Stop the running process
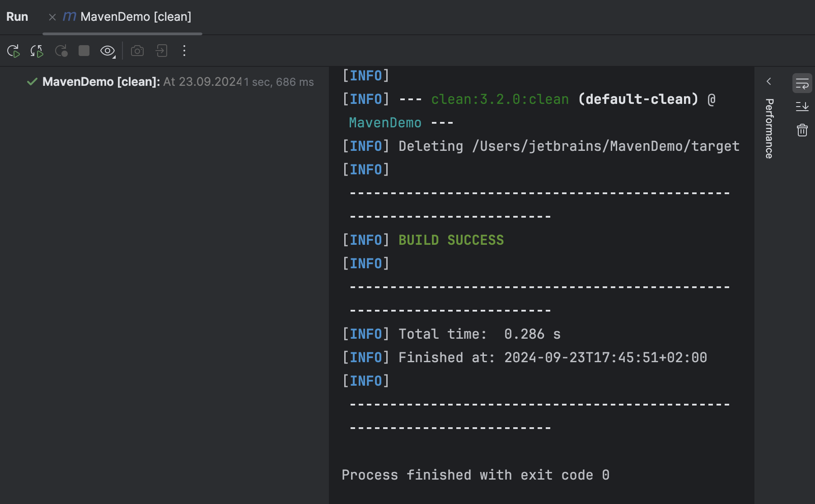This screenshot has height=504, width=815. (x=83, y=51)
